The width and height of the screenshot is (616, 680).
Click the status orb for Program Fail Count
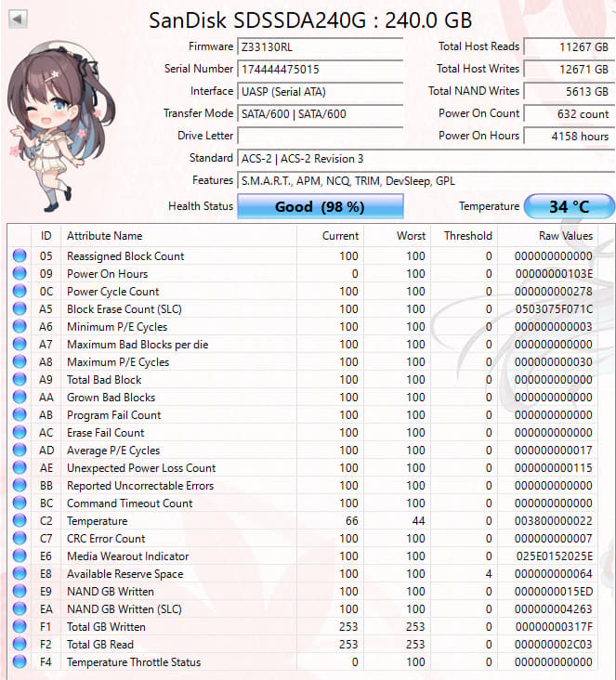(x=20, y=414)
